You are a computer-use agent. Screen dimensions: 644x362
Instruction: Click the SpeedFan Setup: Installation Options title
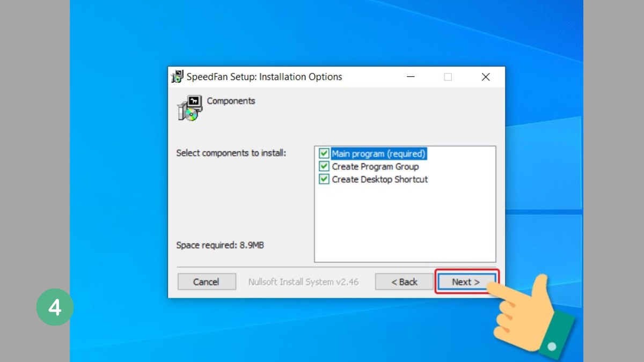[264, 77]
